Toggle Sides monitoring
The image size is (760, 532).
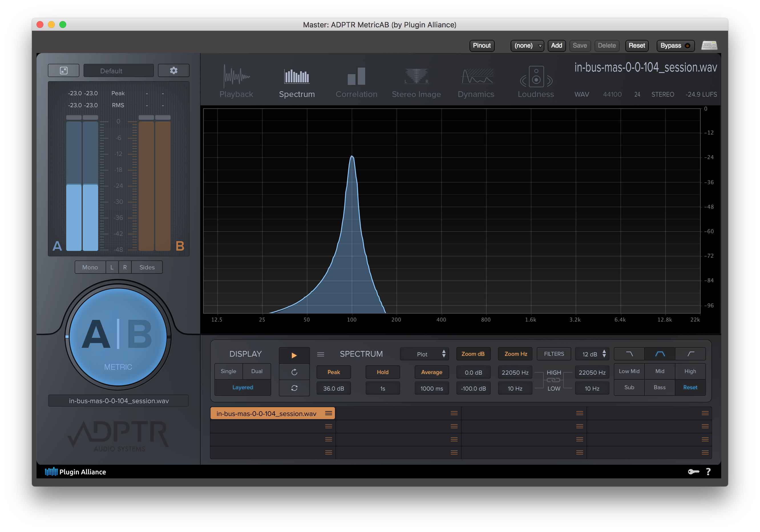point(147,267)
